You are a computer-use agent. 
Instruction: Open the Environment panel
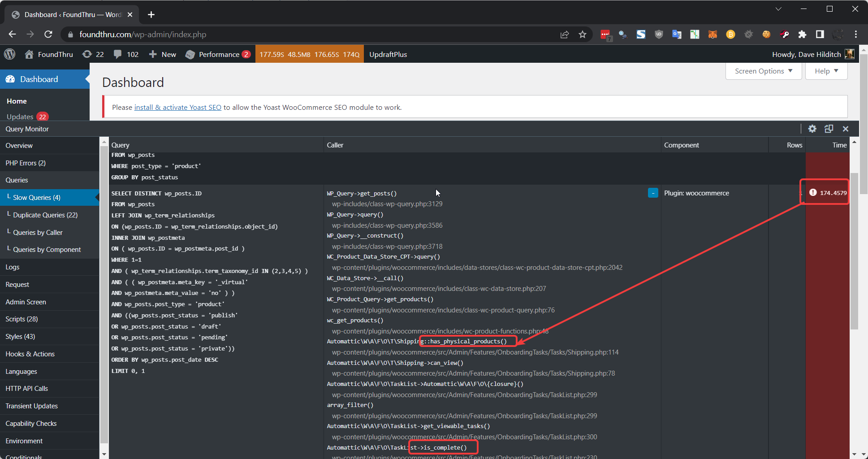point(49,441)
